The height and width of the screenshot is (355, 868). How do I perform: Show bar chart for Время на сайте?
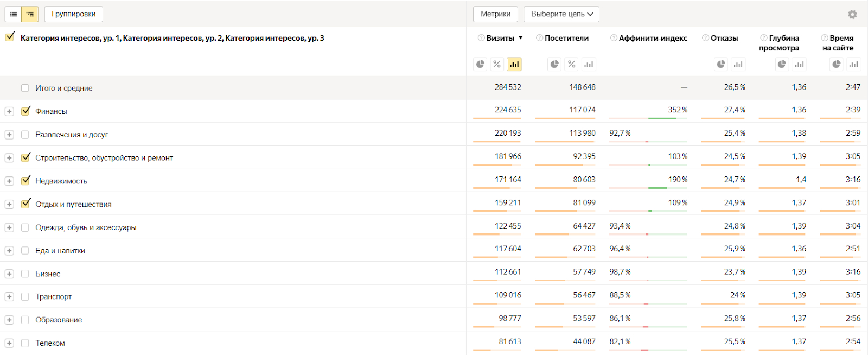853,65
